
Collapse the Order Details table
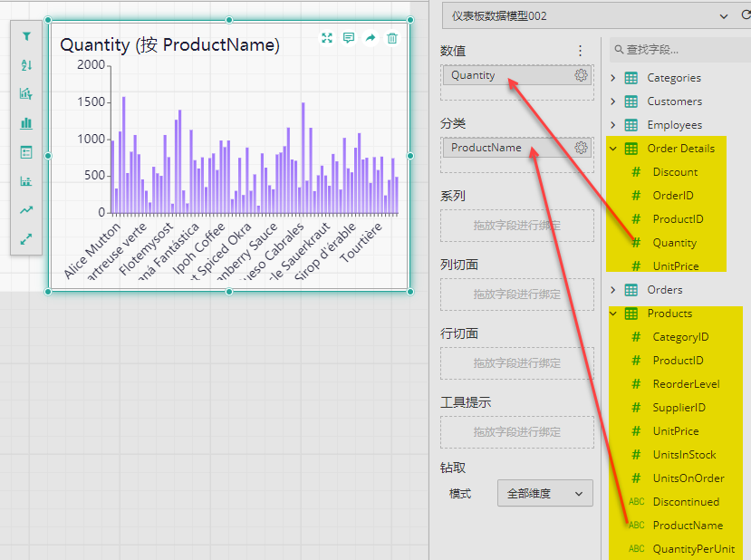(x=613, y=149)
